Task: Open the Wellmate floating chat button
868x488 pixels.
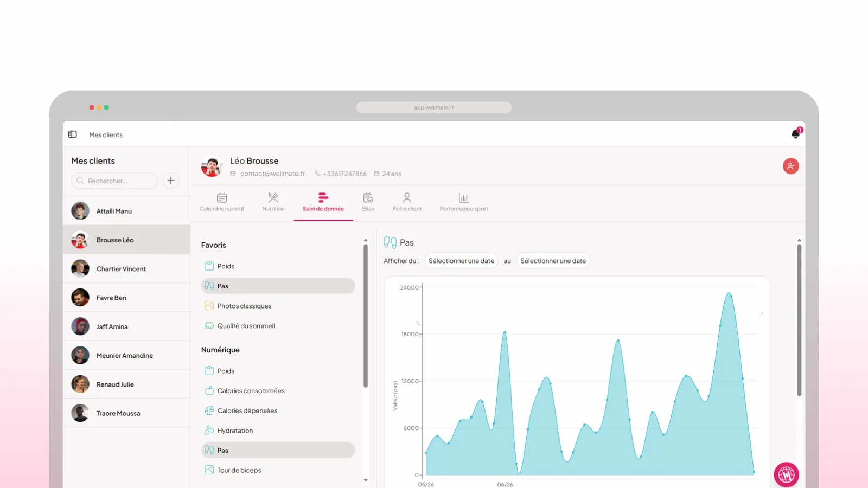Action: click(x=786, y=475)
